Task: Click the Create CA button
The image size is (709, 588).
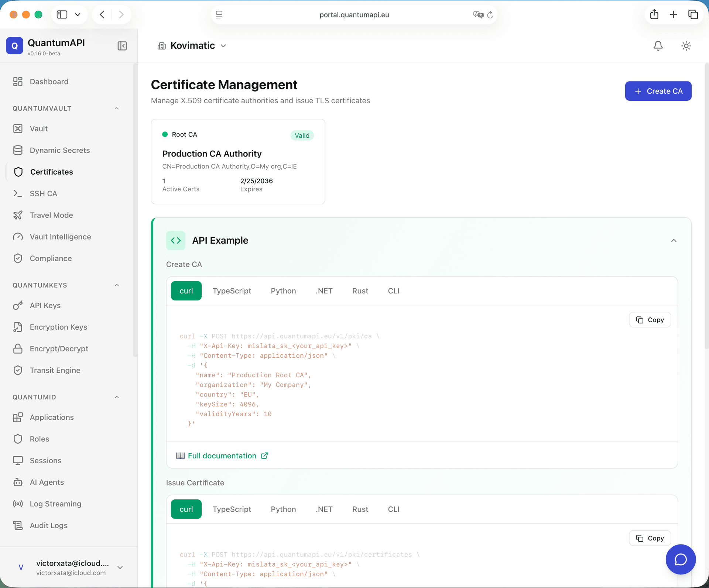Action: (x=658, y=91)
